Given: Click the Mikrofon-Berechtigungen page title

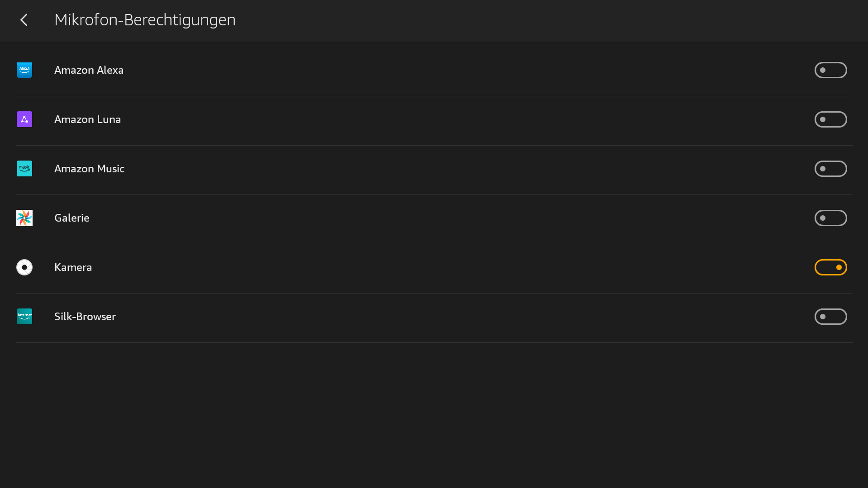Looking at the screenshot, I should [145, 20].
